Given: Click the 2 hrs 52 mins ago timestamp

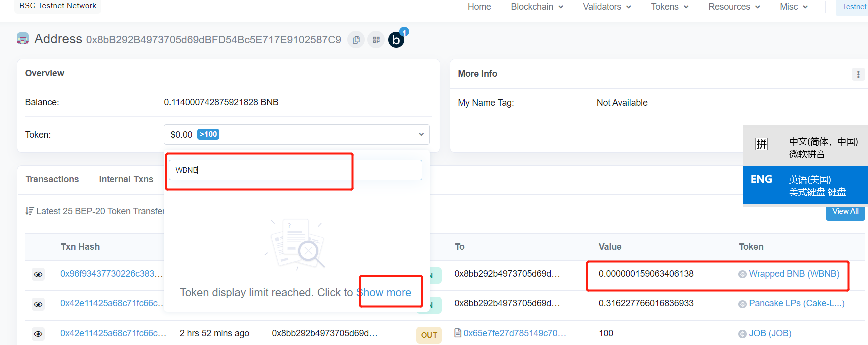Looking at the screenshot, I should (214, 333).
